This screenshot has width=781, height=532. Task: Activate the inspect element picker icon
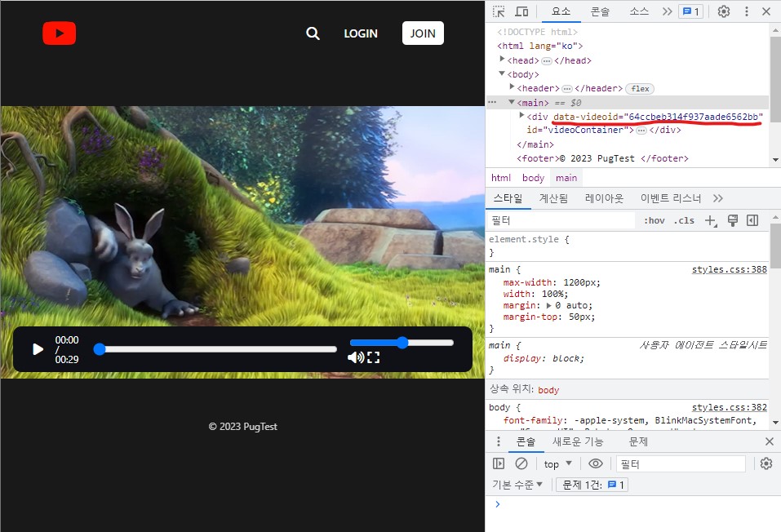(499, 11)
